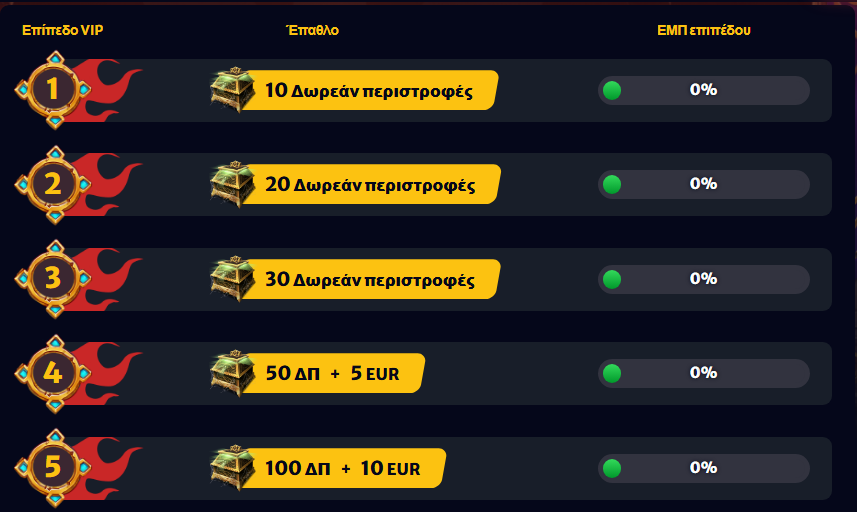Click the 'Επίπεδο VIP' column header

62,30
